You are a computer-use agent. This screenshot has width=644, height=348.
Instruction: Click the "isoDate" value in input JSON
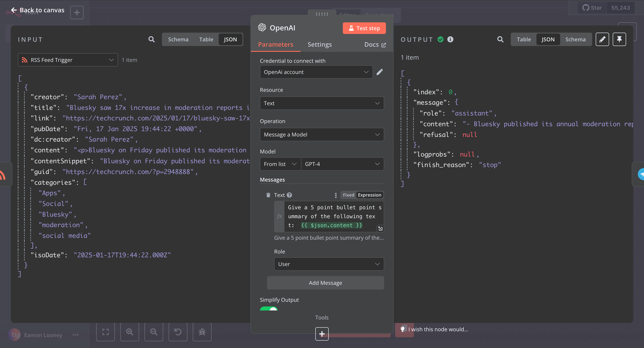[x=122, y=255]
